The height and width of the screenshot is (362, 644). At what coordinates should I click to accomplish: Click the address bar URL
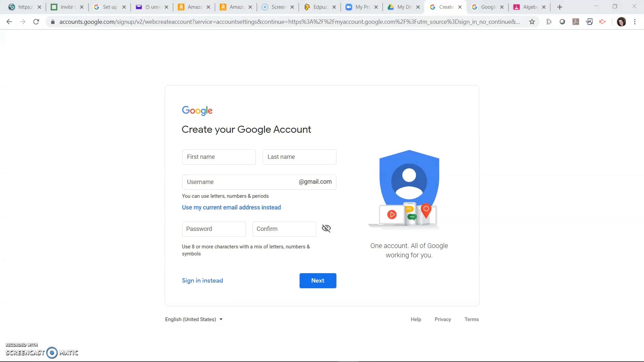point(290,22)
